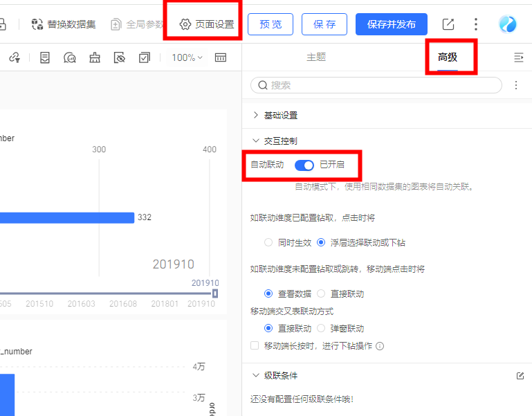Image resolution: width=532 pixels, height=416 pixels.
Task: Click the 预览 preview button
Action: (270, 24)
